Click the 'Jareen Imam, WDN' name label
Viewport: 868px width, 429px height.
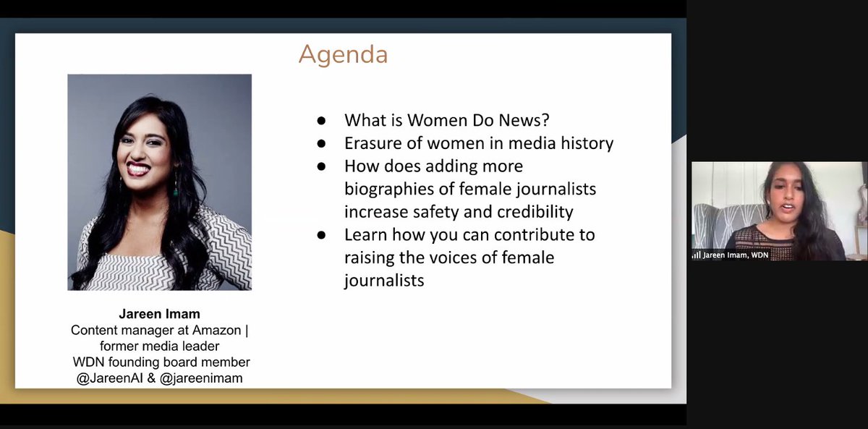pyautogui.click(x=736, y=254)
